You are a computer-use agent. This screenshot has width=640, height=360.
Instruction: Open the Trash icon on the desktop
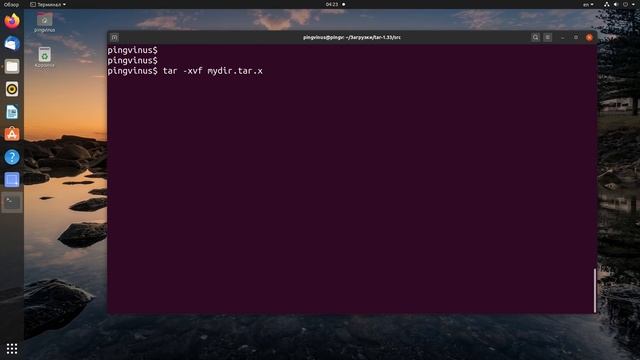[x=44, y=57]
